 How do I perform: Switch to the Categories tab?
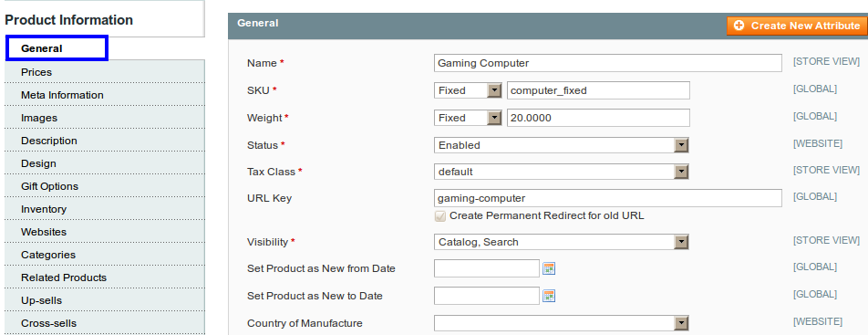105,254
